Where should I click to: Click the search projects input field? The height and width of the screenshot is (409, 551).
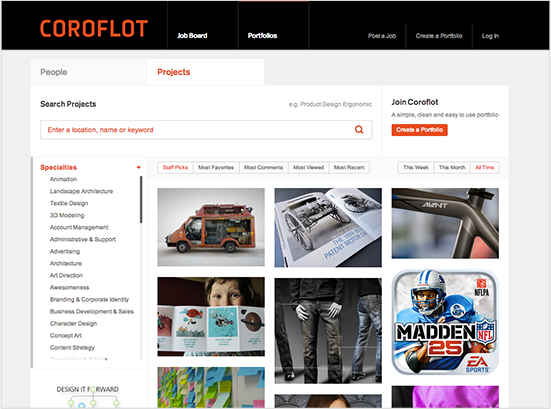tap(206, 130)
